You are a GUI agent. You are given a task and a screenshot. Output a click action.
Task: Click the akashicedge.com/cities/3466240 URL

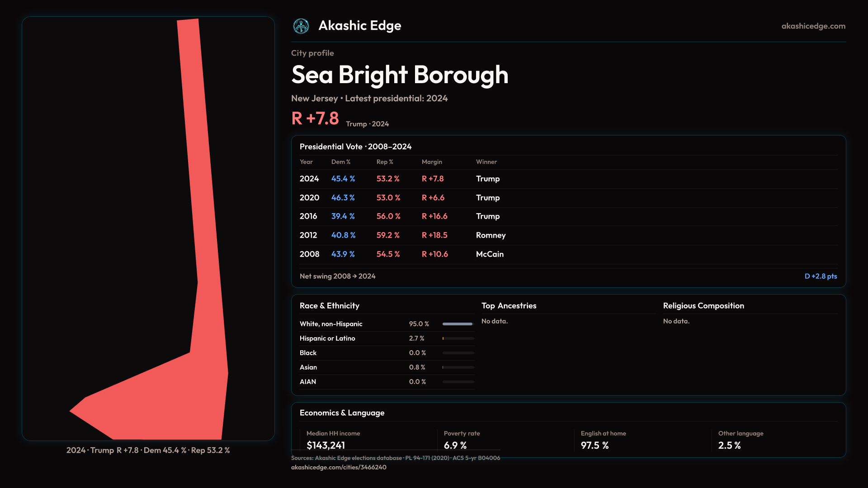coord(338,467)
